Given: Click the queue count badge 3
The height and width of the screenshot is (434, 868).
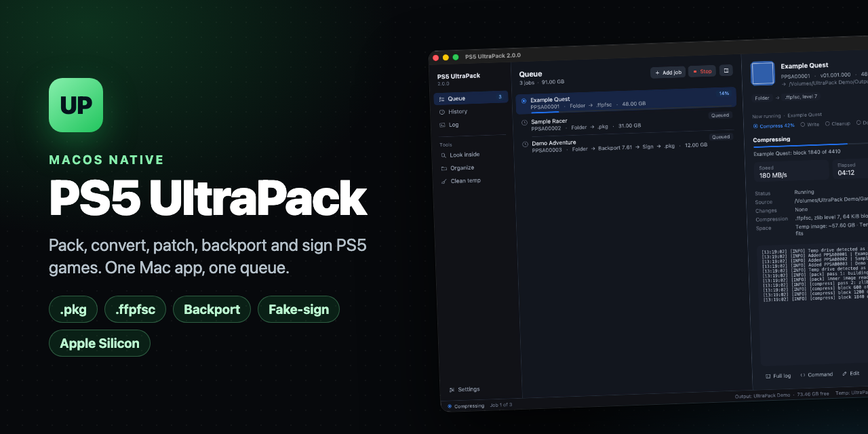Looking at the screenshot, I should [500, 97].
